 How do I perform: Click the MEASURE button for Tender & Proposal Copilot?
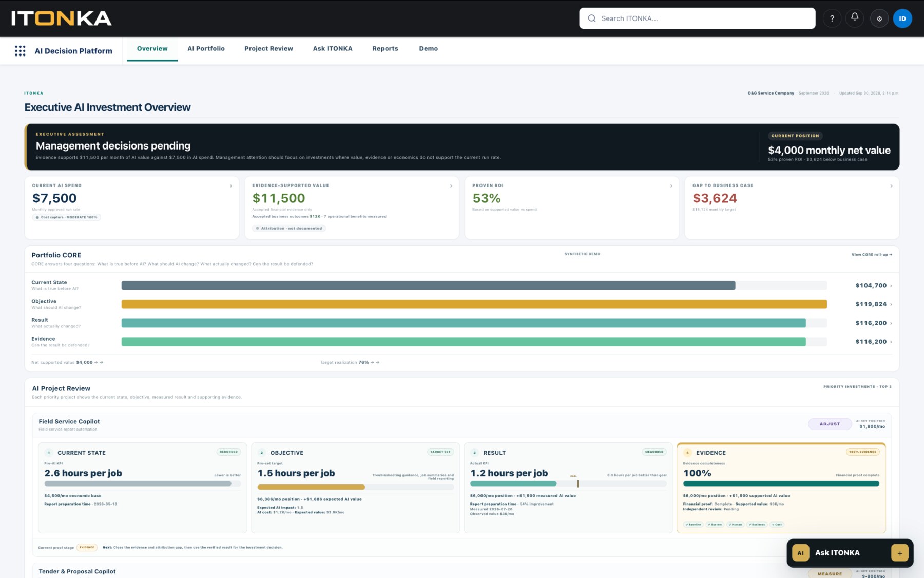(830, 574)
